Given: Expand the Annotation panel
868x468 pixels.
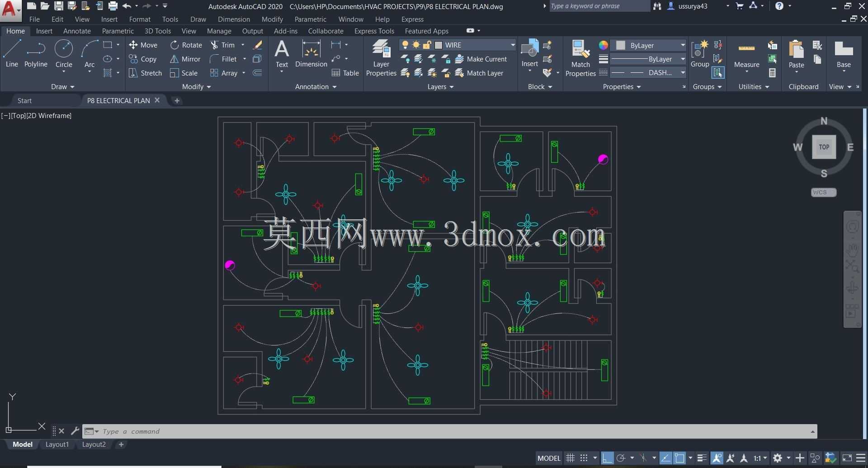Looking at the screenshot, I should click(x=316, y=87).
